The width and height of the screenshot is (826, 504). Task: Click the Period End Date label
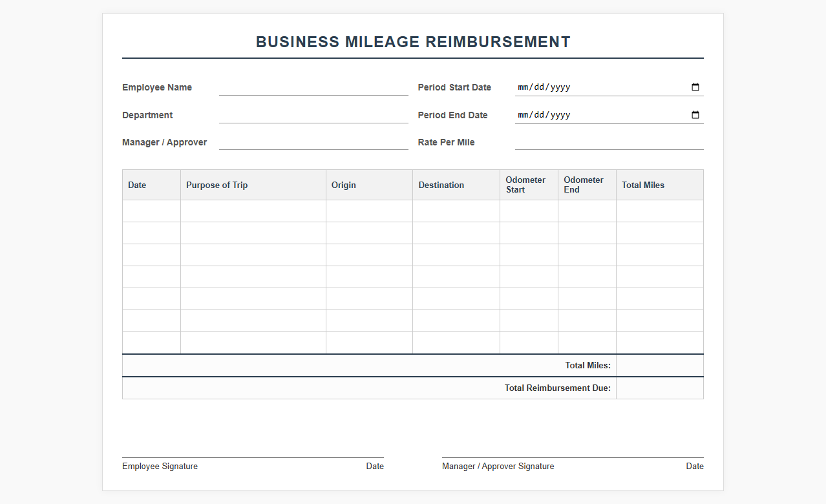[x=452, y=115]
